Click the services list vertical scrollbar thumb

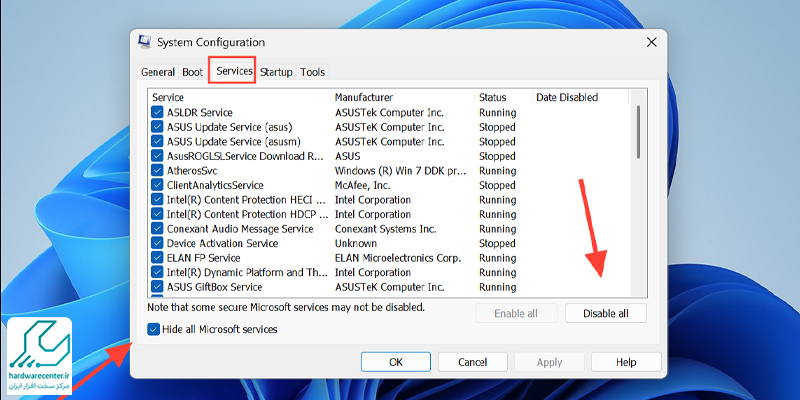[638, 132]
